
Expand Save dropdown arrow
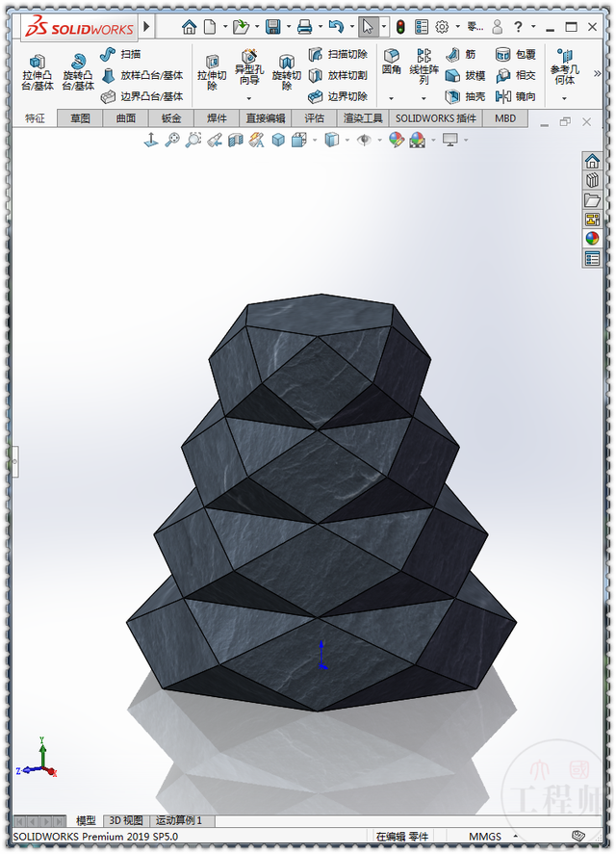(289, 27)
